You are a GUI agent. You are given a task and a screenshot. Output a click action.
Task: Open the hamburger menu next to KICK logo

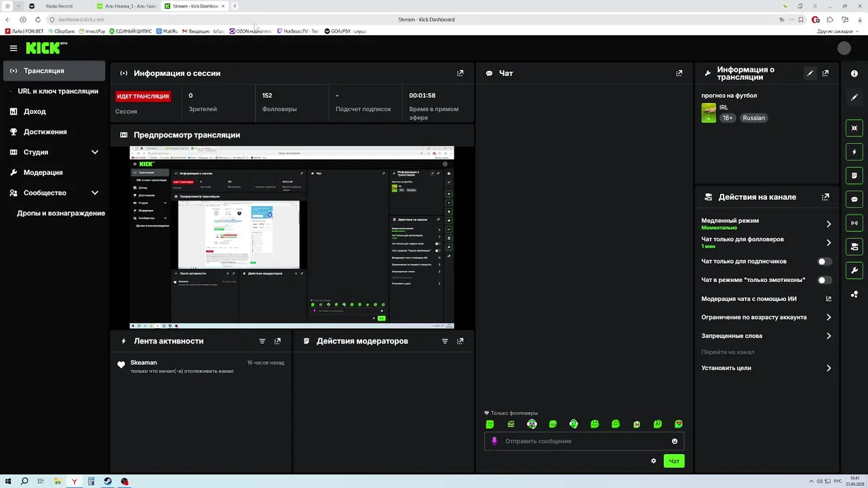(x=13, y=48)
